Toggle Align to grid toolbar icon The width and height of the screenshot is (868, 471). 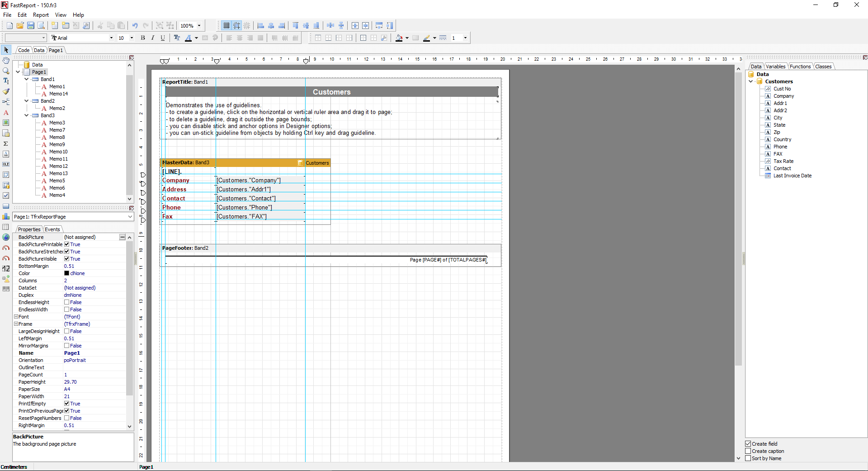coord(236,26)
